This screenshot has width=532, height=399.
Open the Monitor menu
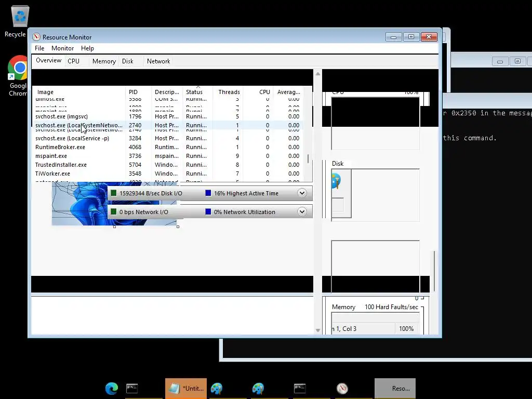pyautogui.click(x=62, y=48)
